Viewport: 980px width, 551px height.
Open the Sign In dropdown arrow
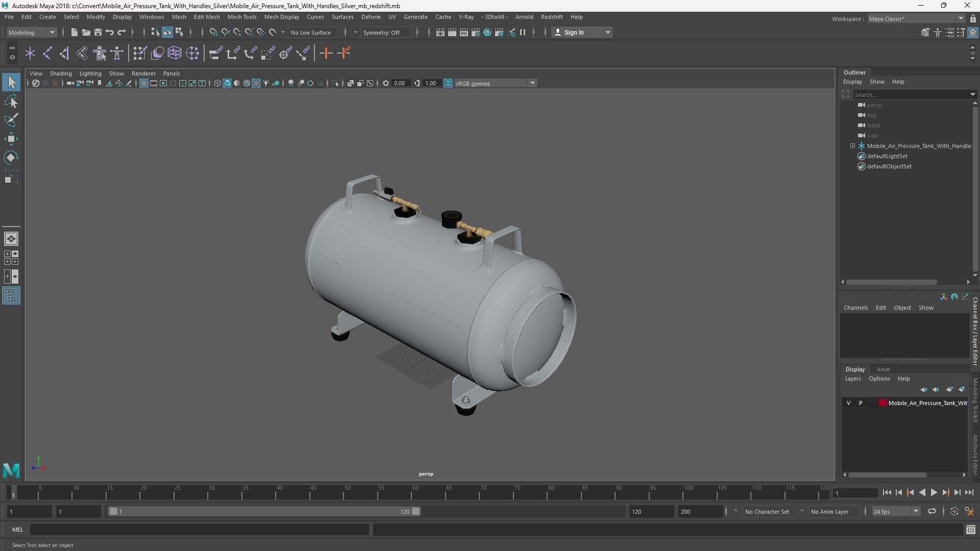[x=607, y=32]
